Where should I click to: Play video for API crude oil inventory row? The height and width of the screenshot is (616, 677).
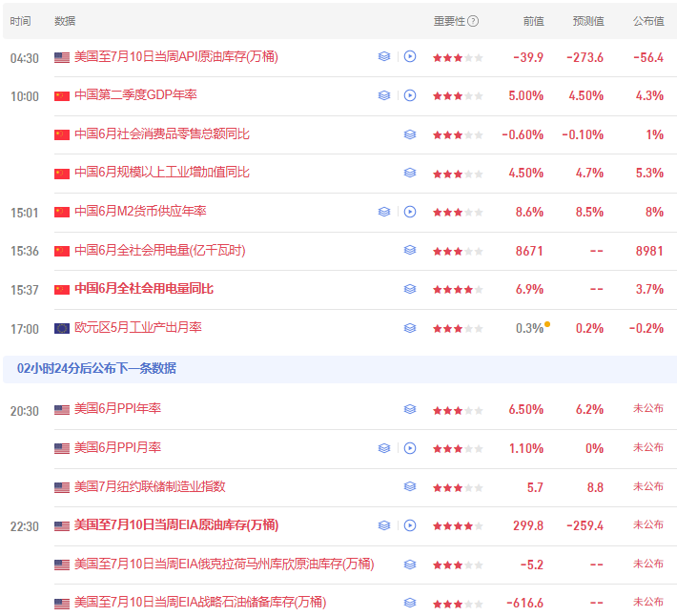pyautogui.click(x=410, y=56)
